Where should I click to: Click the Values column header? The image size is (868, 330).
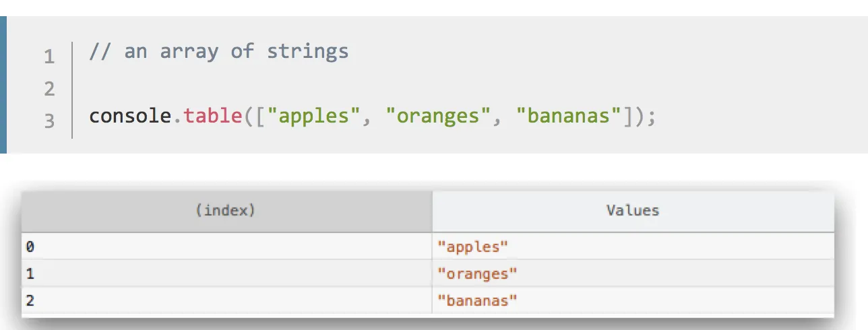click(x=632, y=211)
